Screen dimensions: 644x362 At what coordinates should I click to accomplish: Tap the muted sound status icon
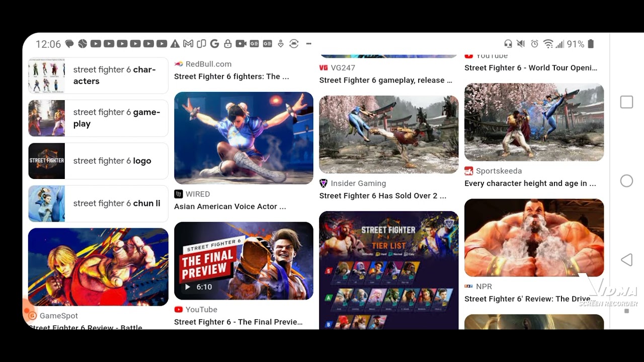[521, 44]
